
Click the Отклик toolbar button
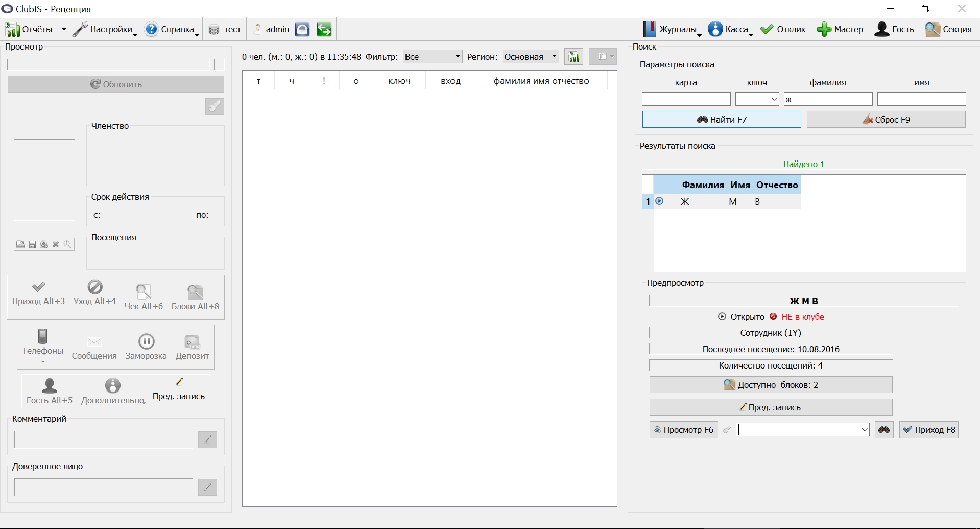pos(783,29)
